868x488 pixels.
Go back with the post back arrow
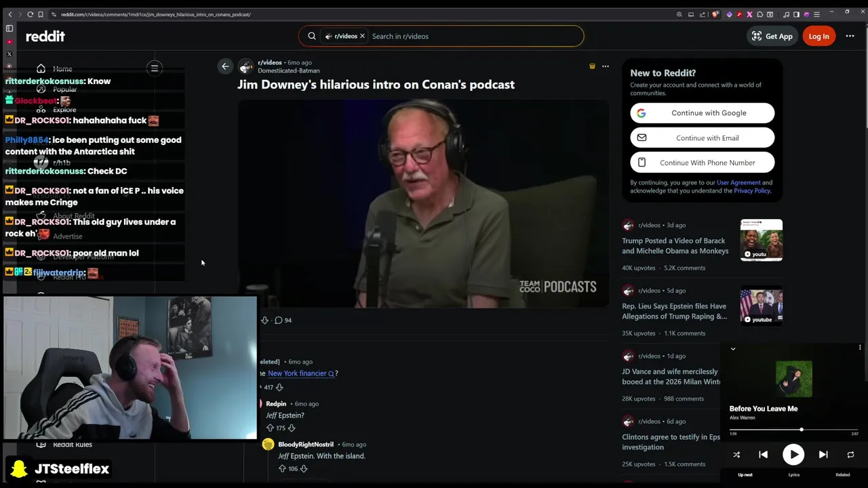tap(225, 66)
